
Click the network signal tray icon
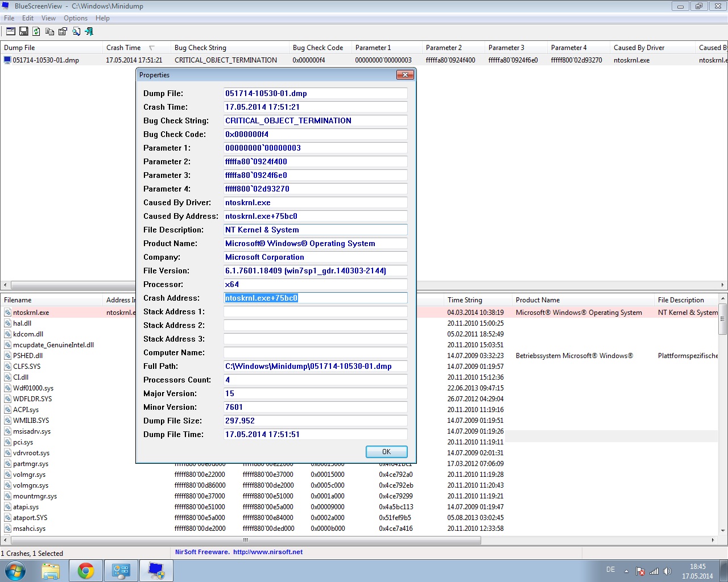pyautogui.click(x=654, y=571)
